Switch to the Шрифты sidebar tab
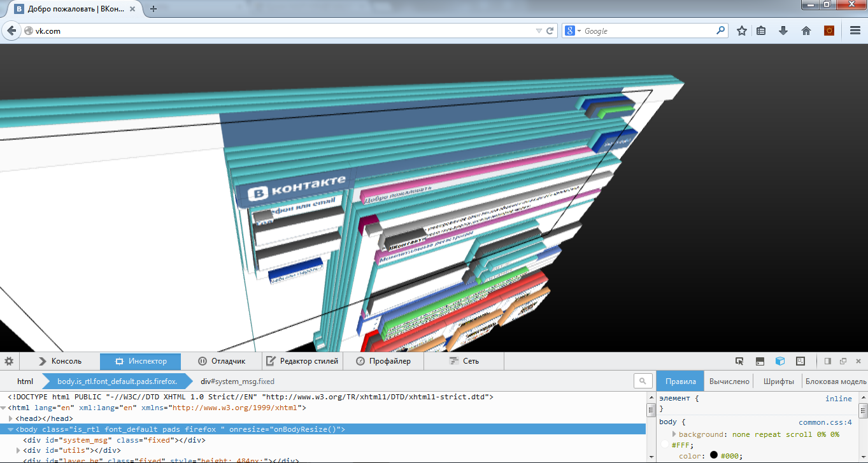 (x=778, y=381)
